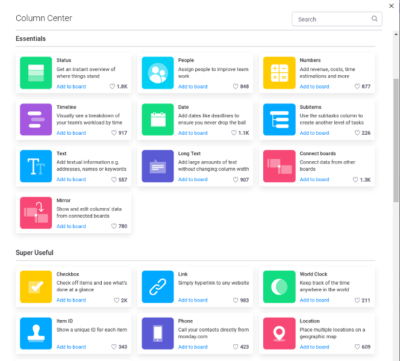The image size is (400, 361).
Task: Click the vertical scrollbar thumb
Action: click(x=396, y=140)
